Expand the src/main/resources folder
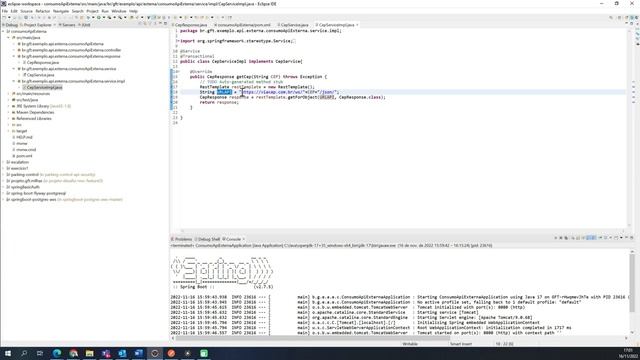Viewport: 640px width, 360px height. (x=8, y=93)
